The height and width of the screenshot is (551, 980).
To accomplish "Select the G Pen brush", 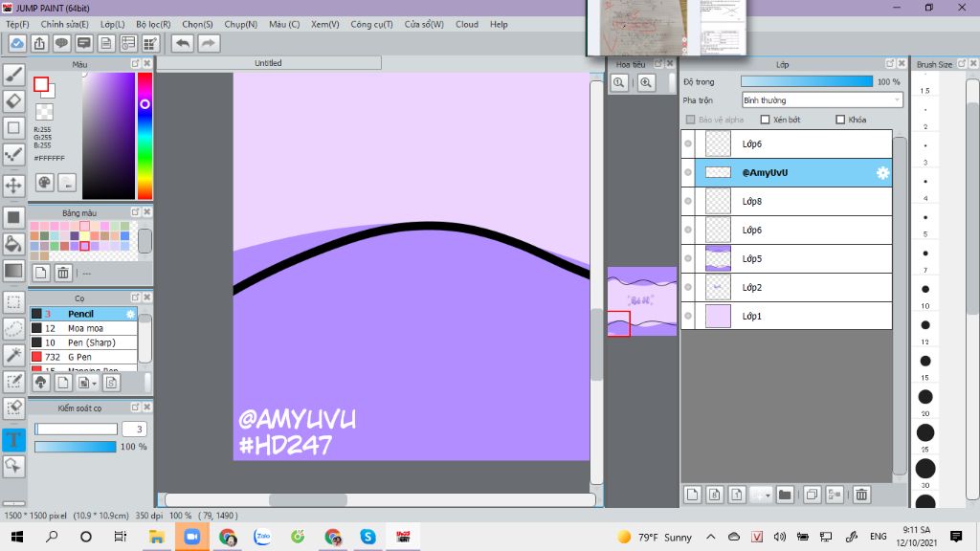I will [x=83, y=357].
